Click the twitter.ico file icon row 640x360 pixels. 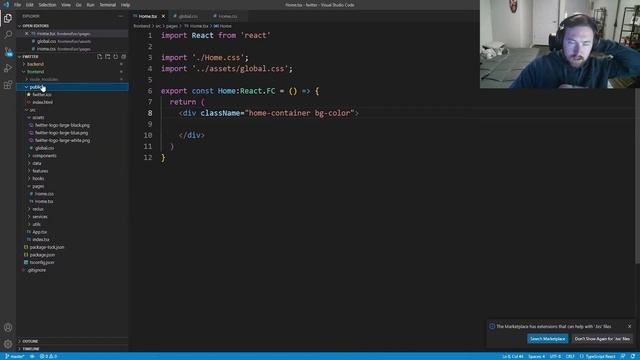click(x=72, y=95)
